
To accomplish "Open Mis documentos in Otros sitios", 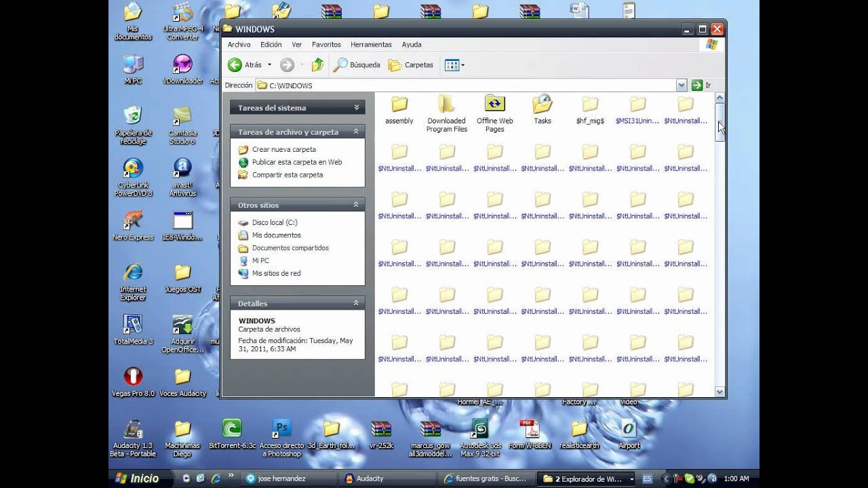I will 276,235.
